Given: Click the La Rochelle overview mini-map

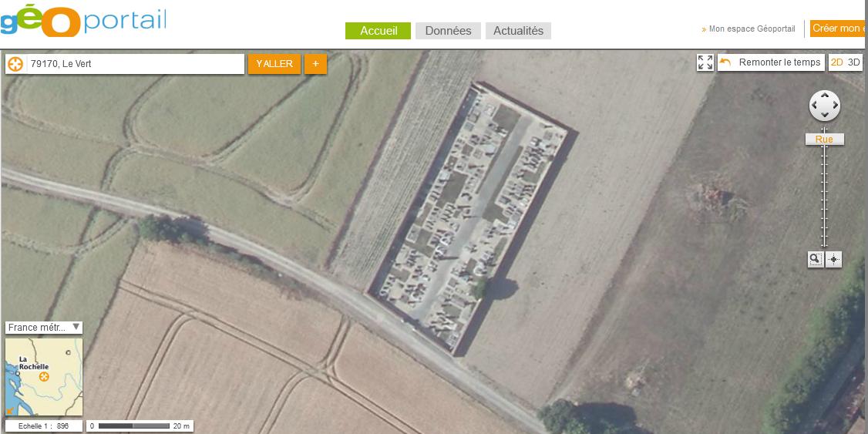Looking at the screenshot, I should pyautogui.click(x=44, y=377).
